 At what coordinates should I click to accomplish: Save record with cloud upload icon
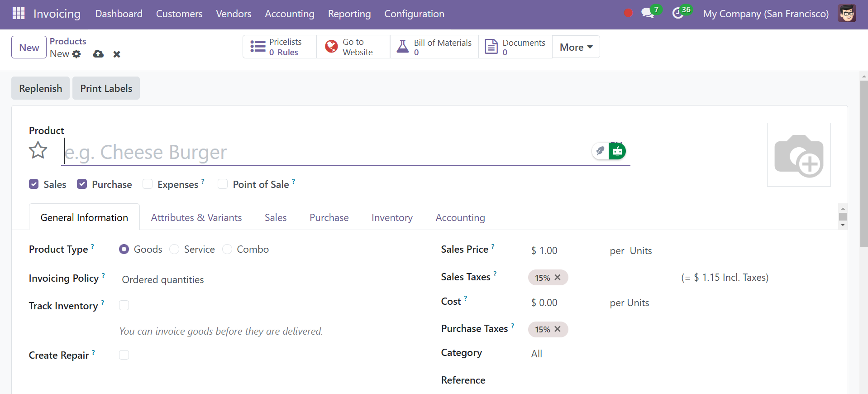[x=98, y=54]
